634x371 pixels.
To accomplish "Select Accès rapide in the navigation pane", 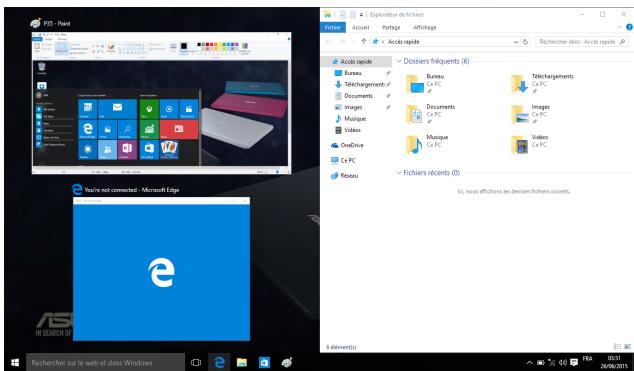I will click(x=356, y=61).
